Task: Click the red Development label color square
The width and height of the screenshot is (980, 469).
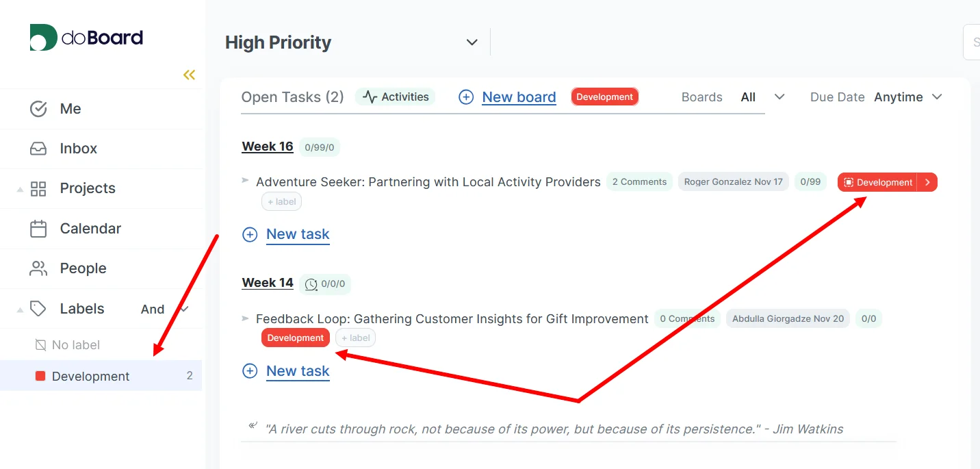Action: click(40, 376)
